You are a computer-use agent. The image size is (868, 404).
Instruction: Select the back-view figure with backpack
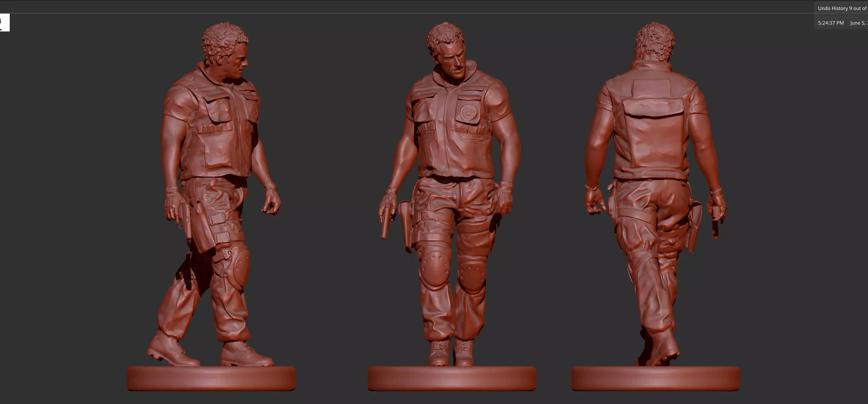click(655, 206)
